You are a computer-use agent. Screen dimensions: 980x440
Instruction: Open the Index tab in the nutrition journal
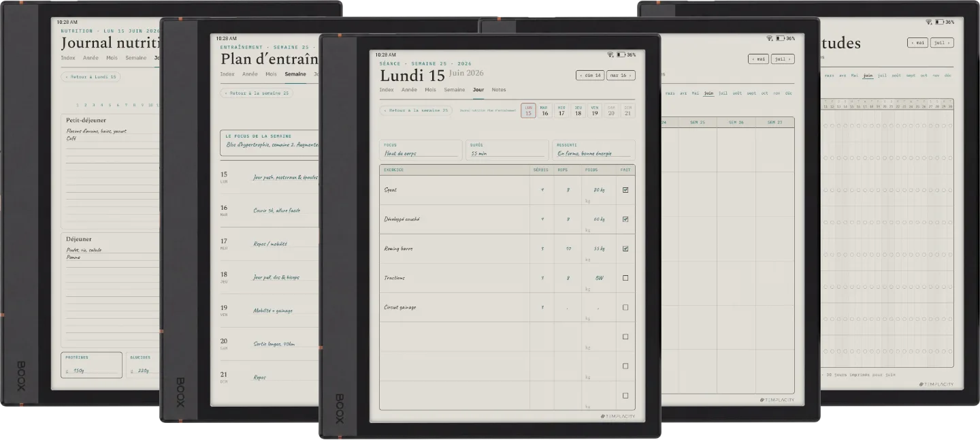[68, 58]
